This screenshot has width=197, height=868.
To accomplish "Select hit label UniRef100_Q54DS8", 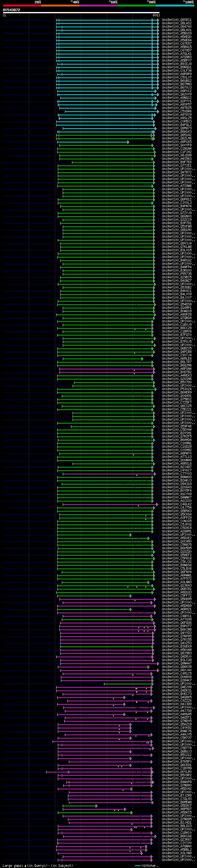I will (176, 304).
